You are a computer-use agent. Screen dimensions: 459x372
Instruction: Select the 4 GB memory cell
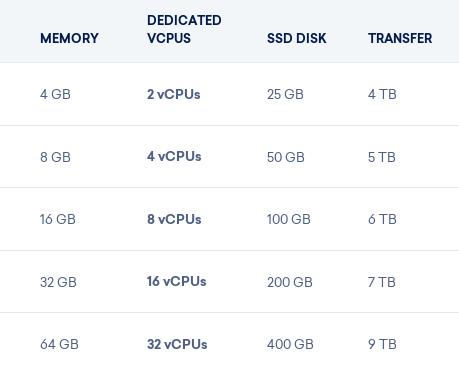[x=55, y=94]
